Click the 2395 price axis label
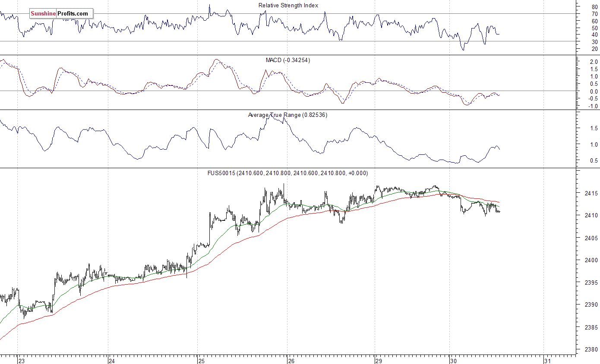The height and width of the screenshot is (364, 600). 592,282
